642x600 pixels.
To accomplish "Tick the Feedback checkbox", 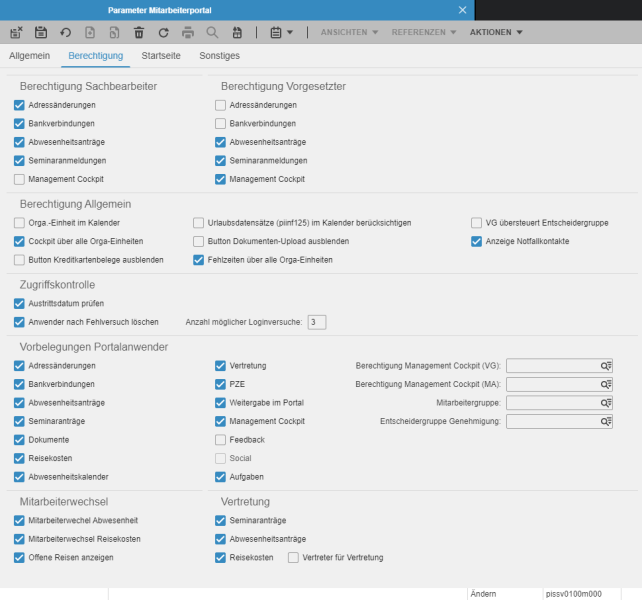I will 220,439.
